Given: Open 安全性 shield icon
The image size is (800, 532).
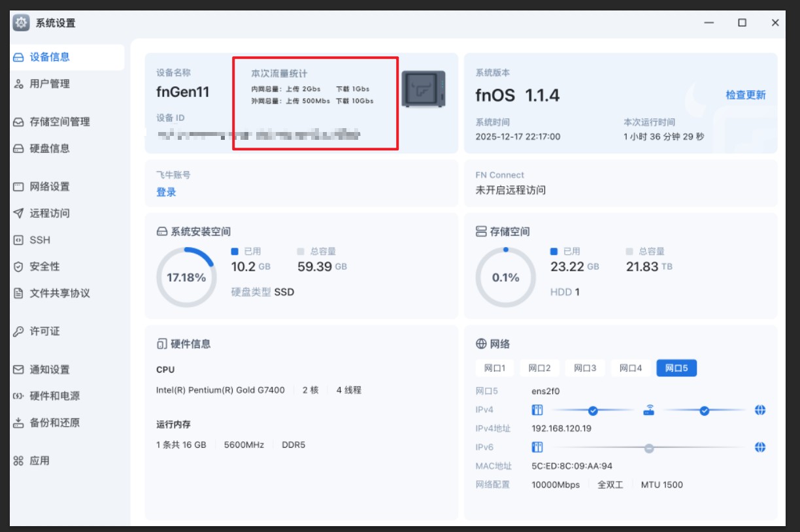Looking at the screenshot, I should pyautogui.click(x=18, y=267).
